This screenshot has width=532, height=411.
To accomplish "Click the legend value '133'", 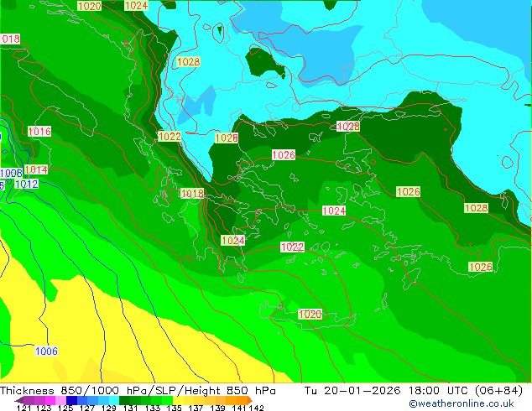I will pos(153,408).
